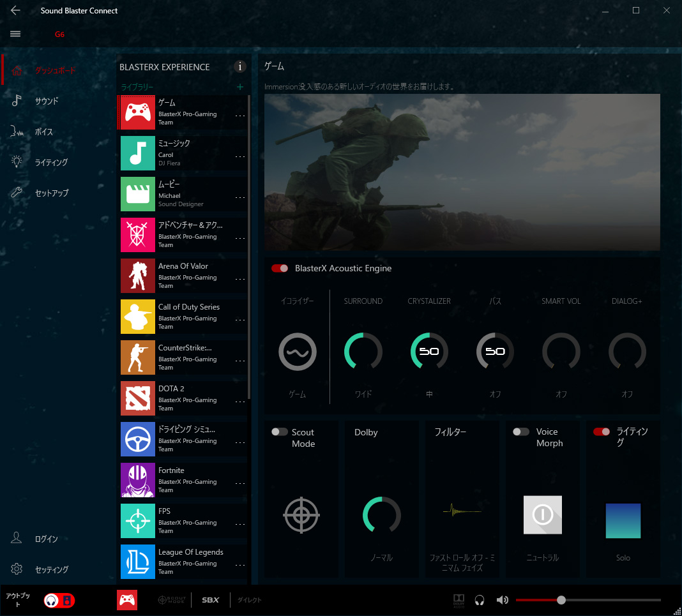Open ライティング in the sidebar
This screenshot has height=616, width=682.
click(50, 162)
